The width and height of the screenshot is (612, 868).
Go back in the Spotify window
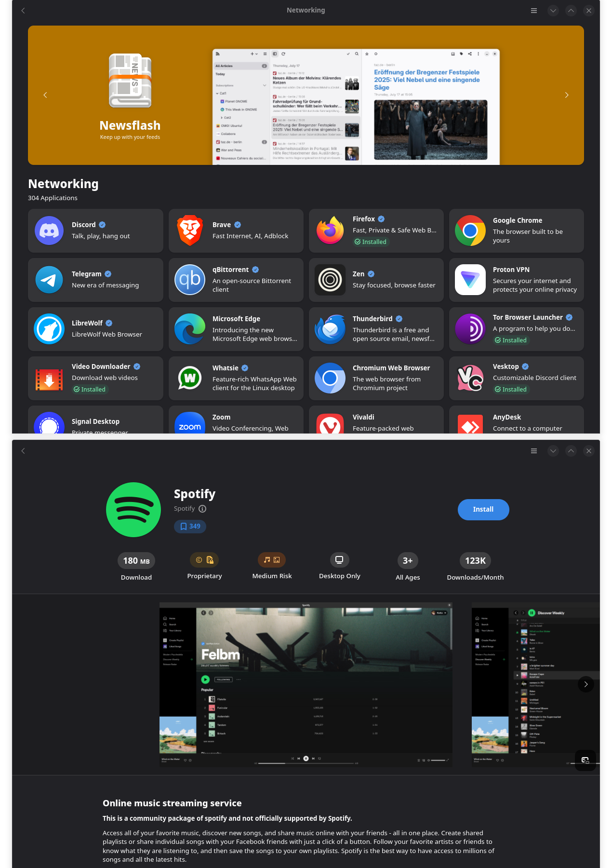pos(23,451)
